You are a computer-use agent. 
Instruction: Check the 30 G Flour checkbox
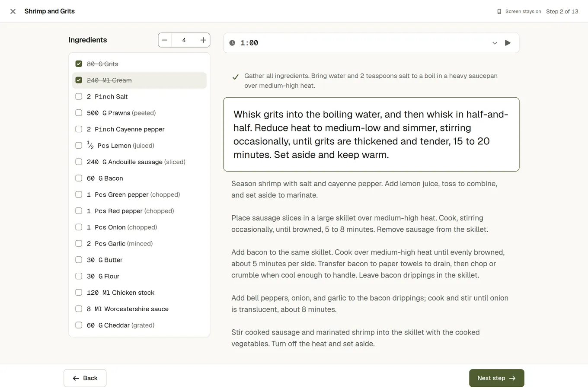pyautogui.click(x=79, y=276)
